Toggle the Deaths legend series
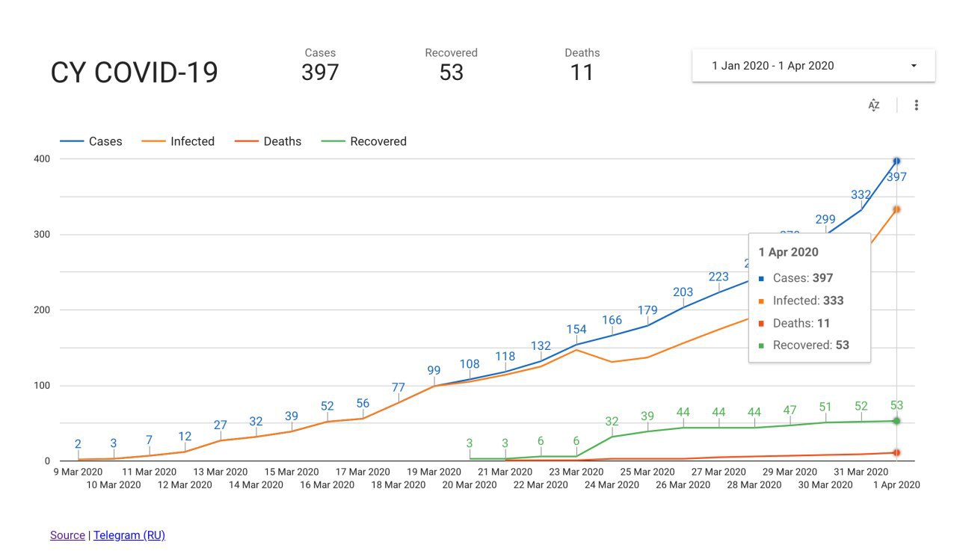The height and width of the screenshot is (560, 957). point(268,141)
